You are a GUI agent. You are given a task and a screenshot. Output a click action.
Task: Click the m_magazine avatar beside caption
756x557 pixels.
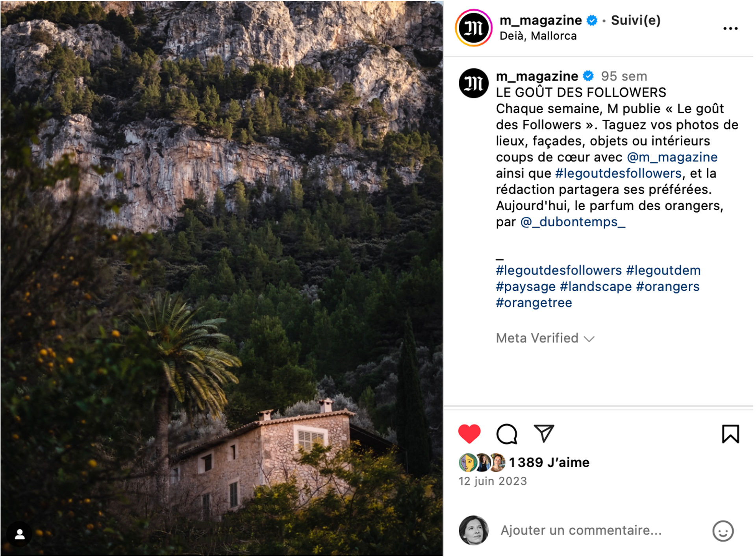click(x=474, y=83)
